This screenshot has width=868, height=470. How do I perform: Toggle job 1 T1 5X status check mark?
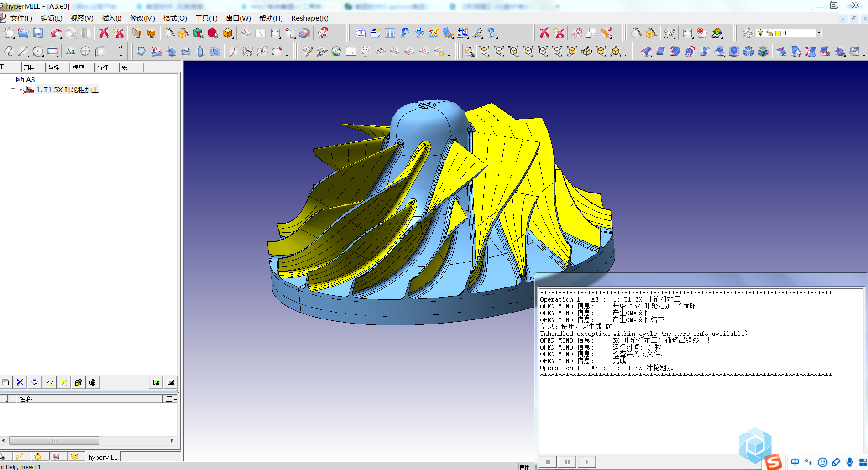click(21, 89)
